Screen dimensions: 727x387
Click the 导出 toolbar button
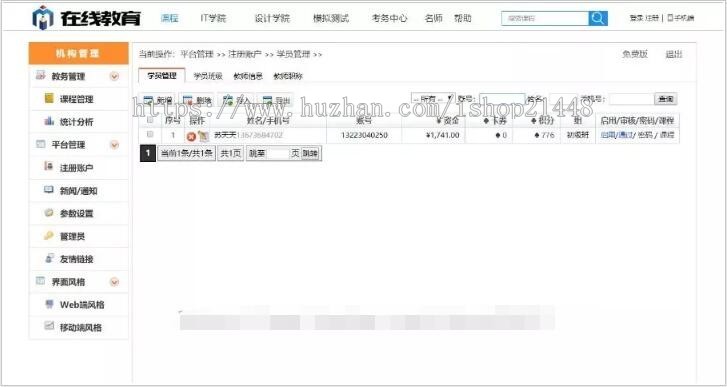click(276, 100)
